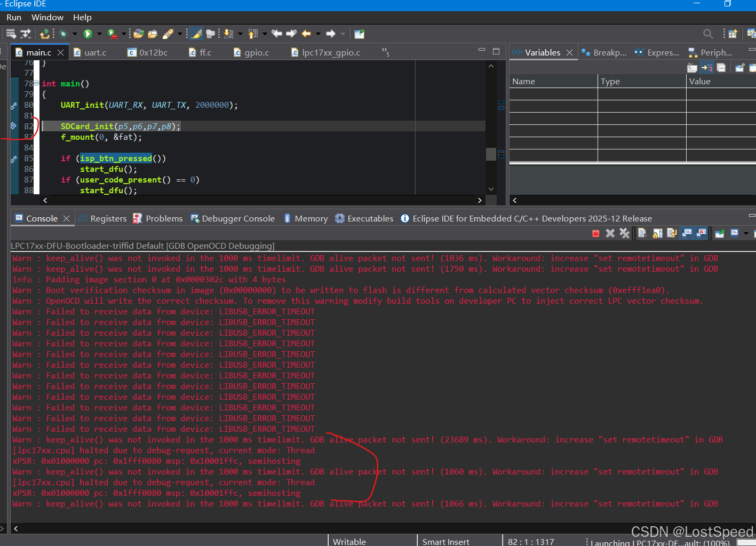Open dropdown next to Next Annotation icon

tap(240, 34)
